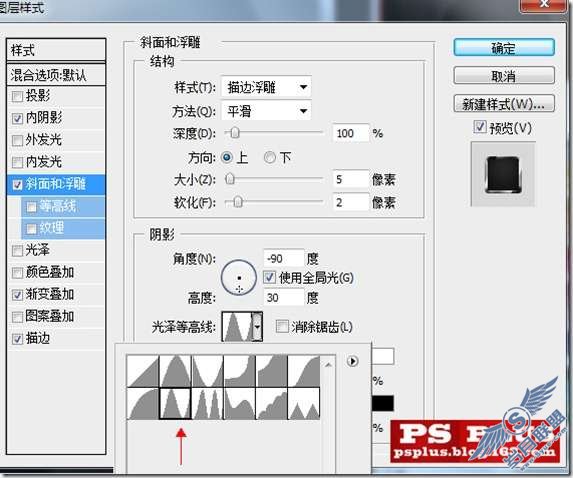Enable the 图案叠加 pattern overlay checkbox
This screenshot has height=478, width=573.
(x=17, y=317)
